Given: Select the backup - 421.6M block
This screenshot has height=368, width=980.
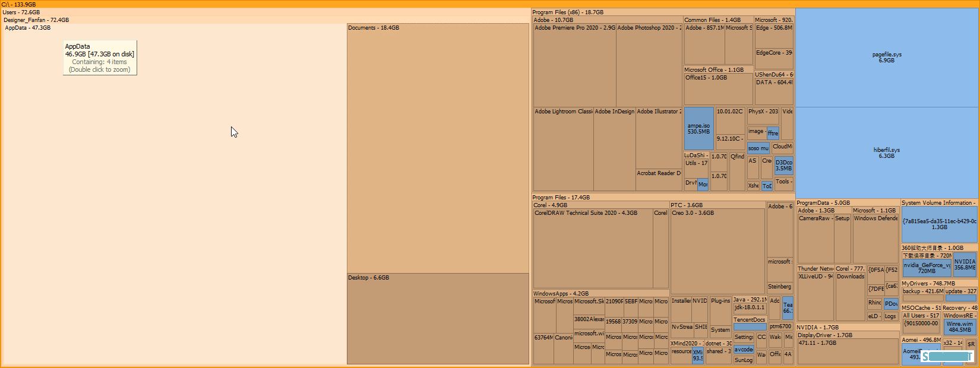Looking at the screenshot, I should coord(923,295).
